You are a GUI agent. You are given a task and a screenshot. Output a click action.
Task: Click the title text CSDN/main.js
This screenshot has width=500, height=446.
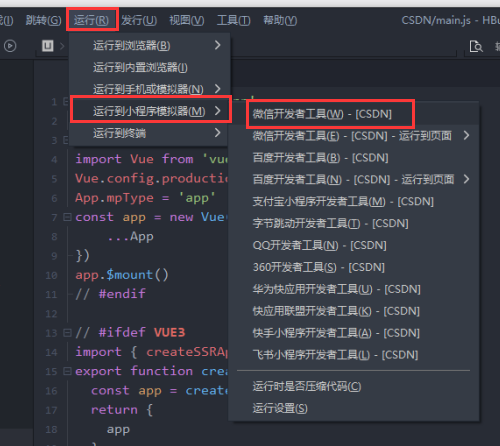click(436, 20)
